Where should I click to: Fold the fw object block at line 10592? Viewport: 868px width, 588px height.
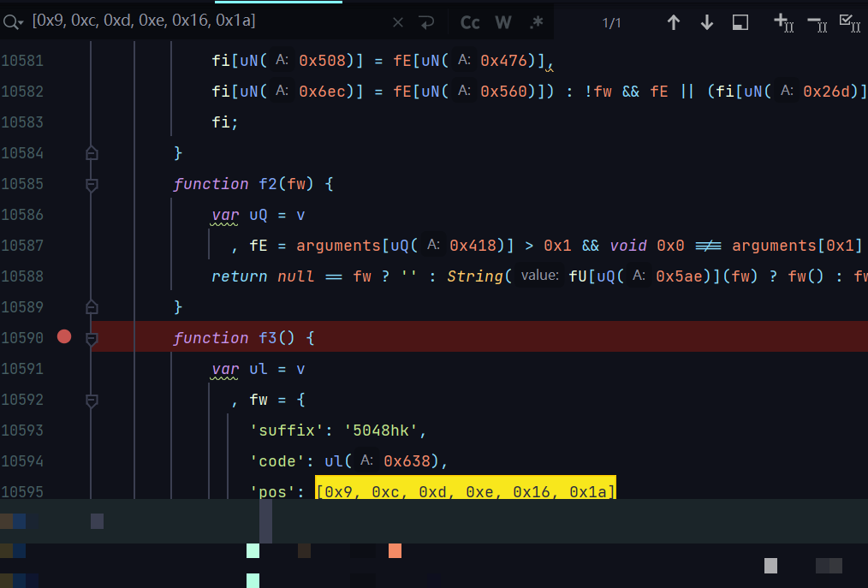pos(92,400)
